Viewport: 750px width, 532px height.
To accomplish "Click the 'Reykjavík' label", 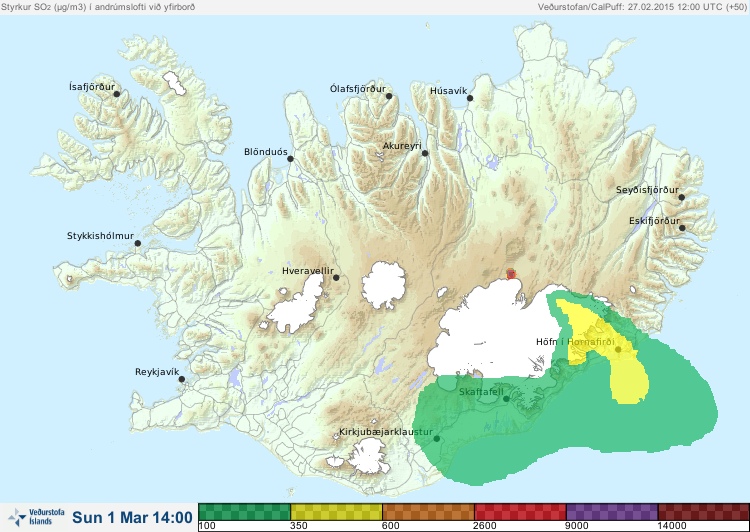I will click(157, 372).
